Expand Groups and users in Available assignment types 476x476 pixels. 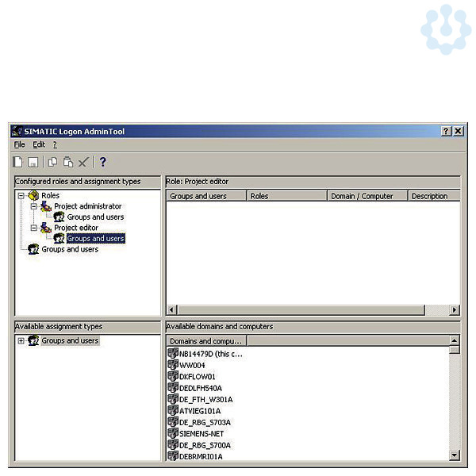21,341
